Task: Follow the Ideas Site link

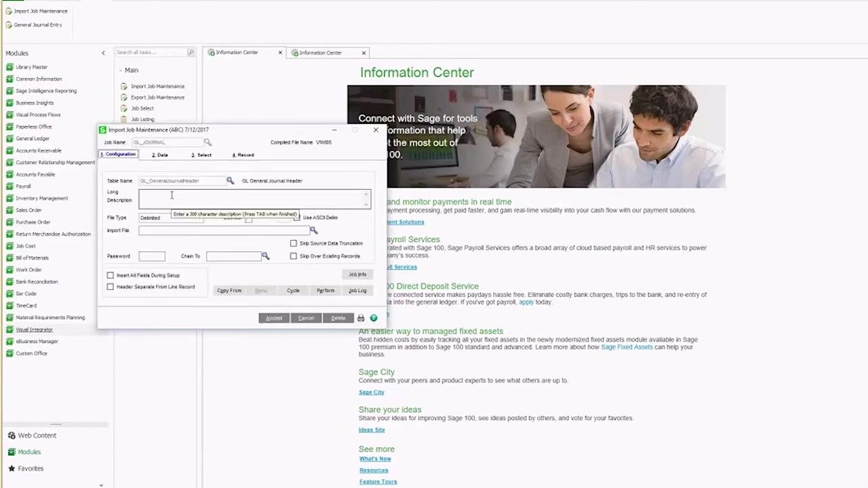Action: pos(372,430)
